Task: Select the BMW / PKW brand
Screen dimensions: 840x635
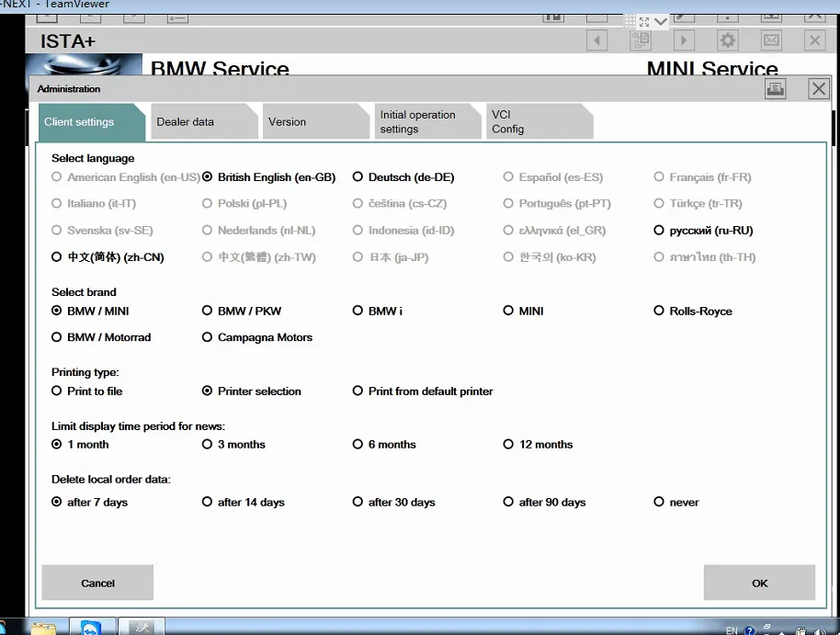Action: tap(242, 311)
